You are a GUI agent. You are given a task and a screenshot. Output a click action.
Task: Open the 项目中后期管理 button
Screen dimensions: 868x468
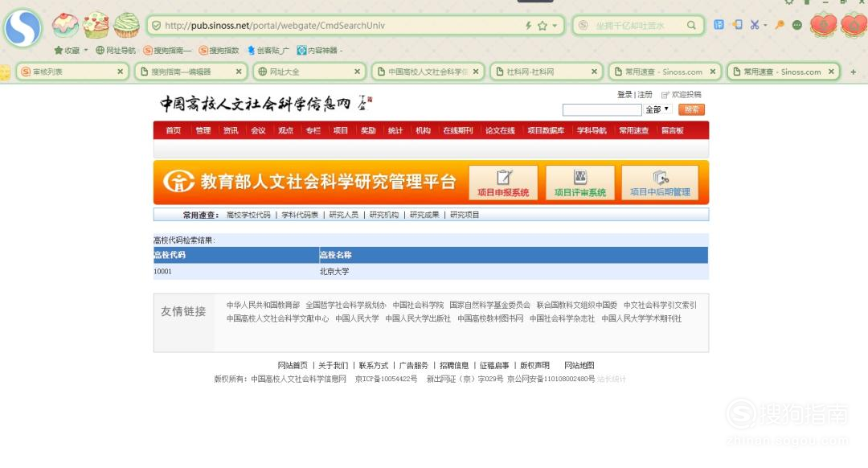[660, 183]
